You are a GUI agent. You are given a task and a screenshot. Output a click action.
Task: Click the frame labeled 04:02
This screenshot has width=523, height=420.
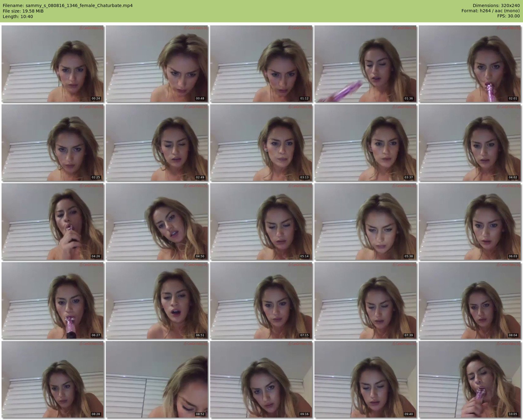[469, 143]
